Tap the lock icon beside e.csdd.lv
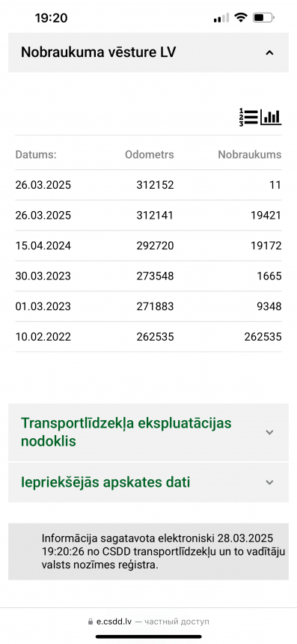297x644 pixels. tap(91, 622)
